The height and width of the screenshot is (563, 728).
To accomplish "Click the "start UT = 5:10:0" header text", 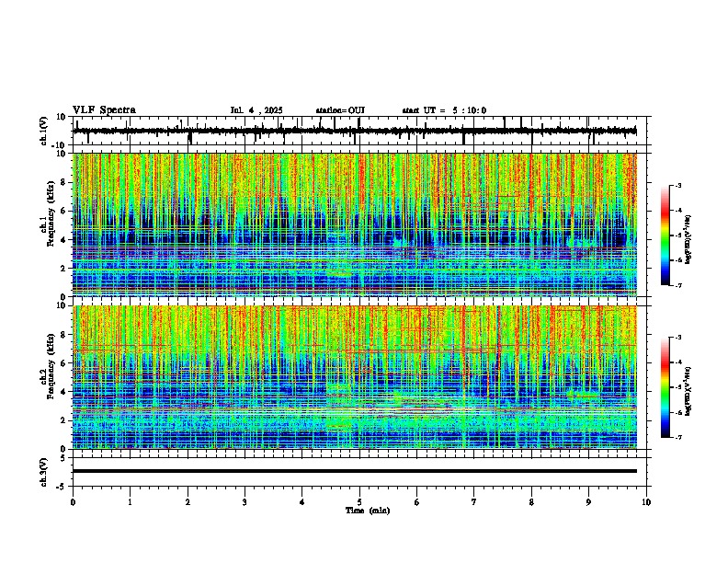I will coord(444,110).
